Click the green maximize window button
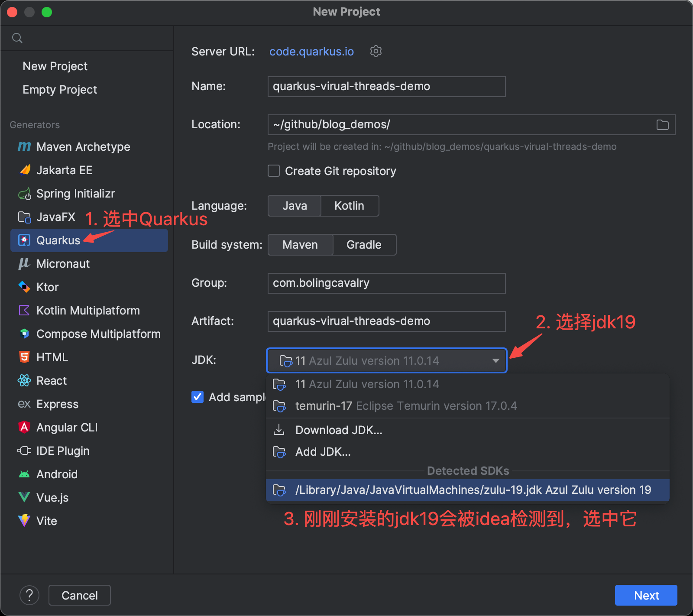 pos(47,12)
